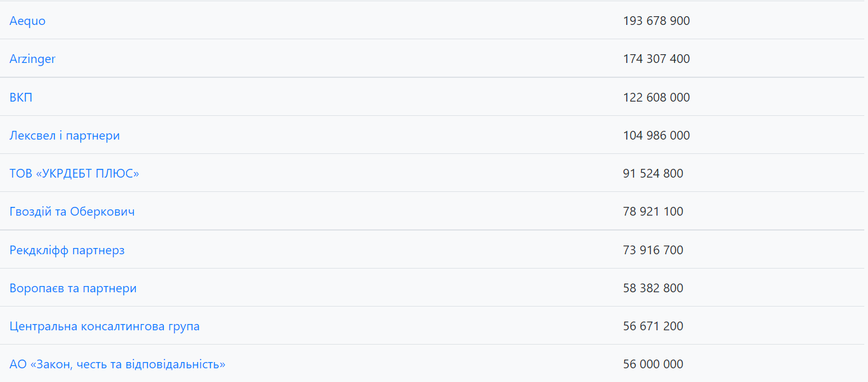Image resolution: width=868 pixels, height=382 pixels.
Task: Select the value 104 986 000
Action: pos(657,135)
